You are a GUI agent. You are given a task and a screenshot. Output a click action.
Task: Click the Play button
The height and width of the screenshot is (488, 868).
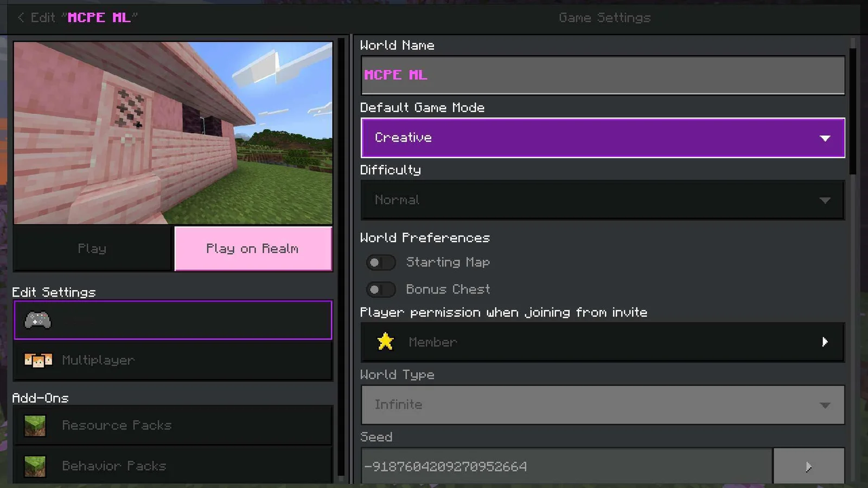click(x=92, y=248)
